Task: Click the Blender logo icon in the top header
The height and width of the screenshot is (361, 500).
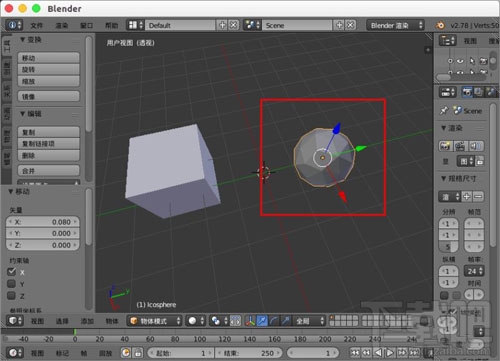Action: [x=440, y=25]
